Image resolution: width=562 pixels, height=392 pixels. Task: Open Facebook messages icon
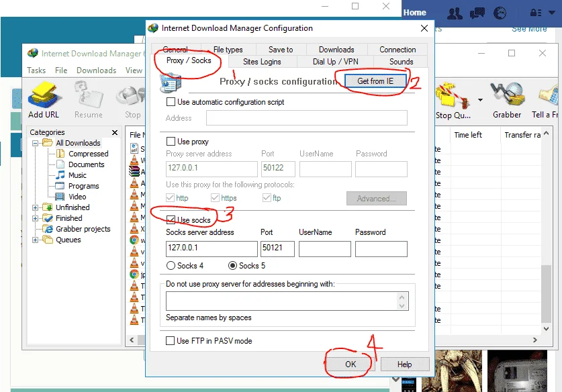pyautogui.click(x=477, y=13)
